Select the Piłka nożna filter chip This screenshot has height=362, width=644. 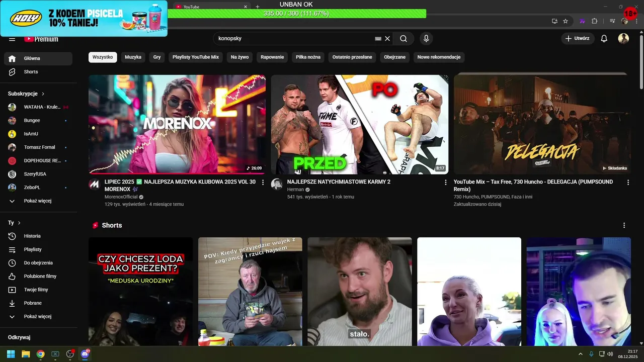pos(308,57)
